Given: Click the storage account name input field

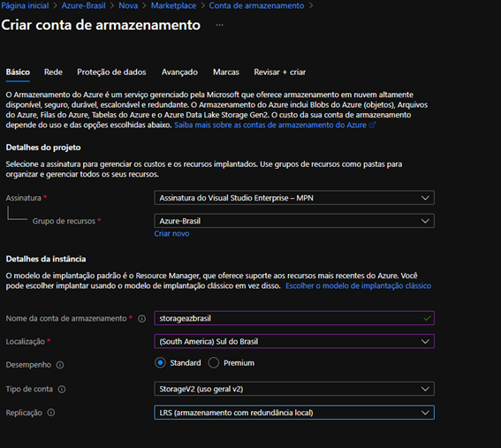Looking at the screenshot, I should (294, 318).
